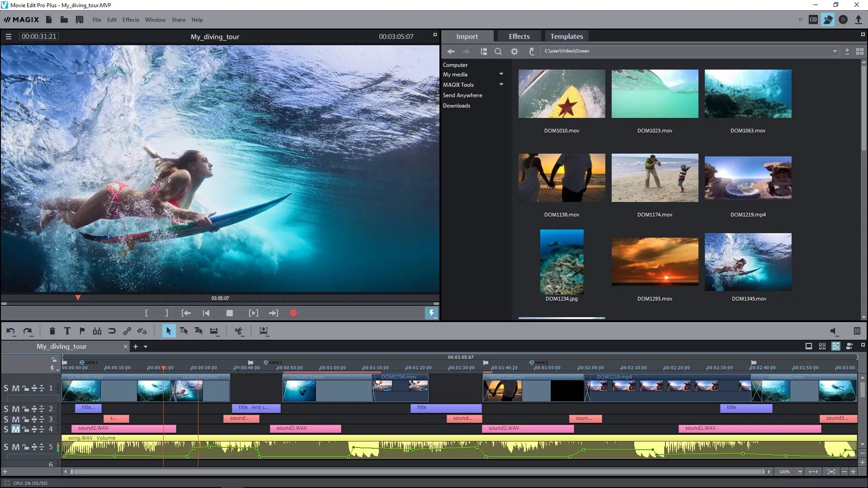Open the folder path dropdown for C:\user\Video\Ocean
The width and height of the screenshot is (868, 488).
point(835,51)
